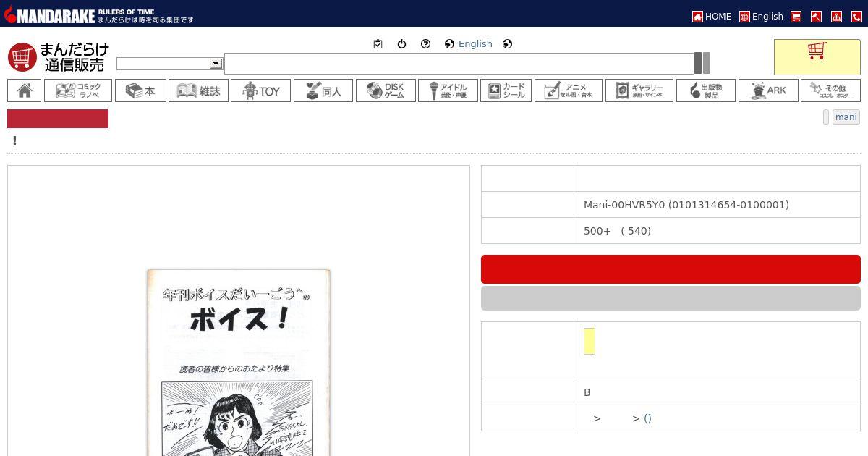The width and height of the screenshot is (868, 456).
Task: Open the アニメ セル画 category
Action: (569, 90)
